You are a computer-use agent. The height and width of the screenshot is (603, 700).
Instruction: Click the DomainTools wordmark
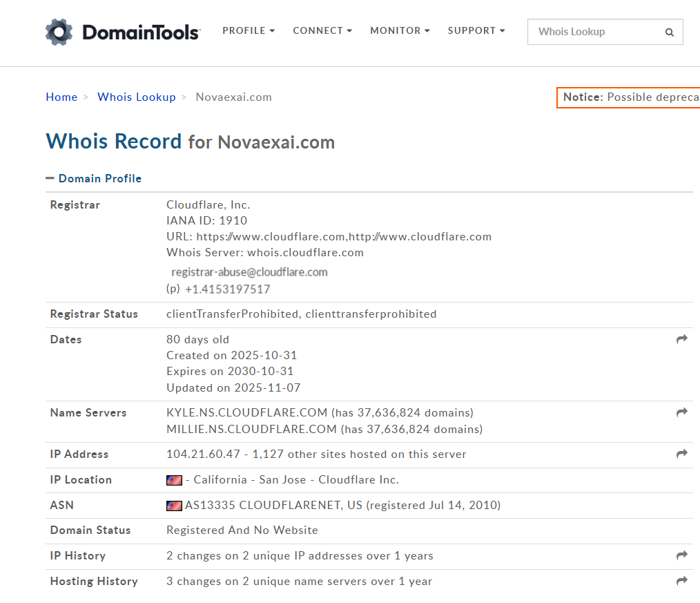[142, 32]
